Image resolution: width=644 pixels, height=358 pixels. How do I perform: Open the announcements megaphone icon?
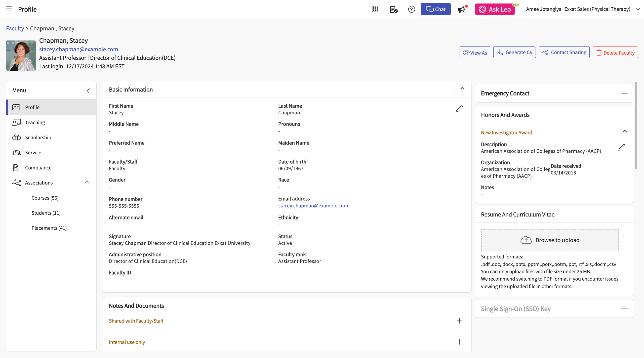(462, 9)
